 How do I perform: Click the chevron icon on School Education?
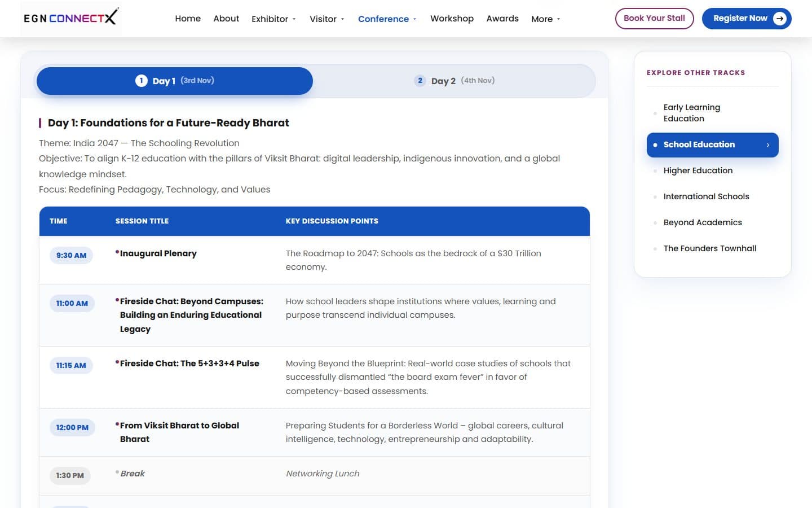coord(767,145)
